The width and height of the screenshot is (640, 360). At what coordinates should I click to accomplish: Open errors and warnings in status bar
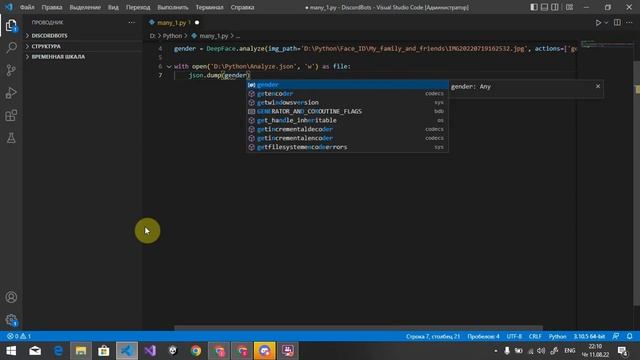(x=19, y=336)
